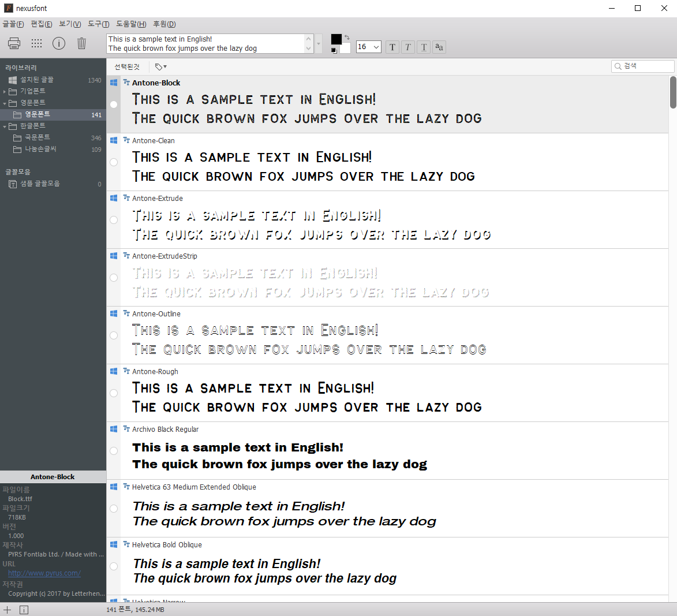The height and width of the screenshot is (616, 677).
Task: Click the Windows icon beside 설치된 글꼴
Action: click(x=13, y=80)
